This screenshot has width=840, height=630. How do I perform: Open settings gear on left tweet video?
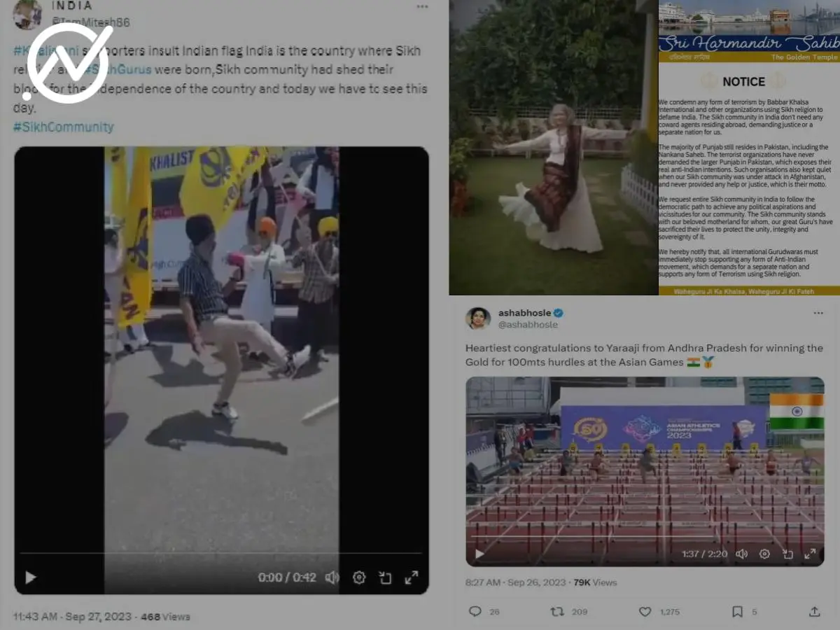(359, 577)
